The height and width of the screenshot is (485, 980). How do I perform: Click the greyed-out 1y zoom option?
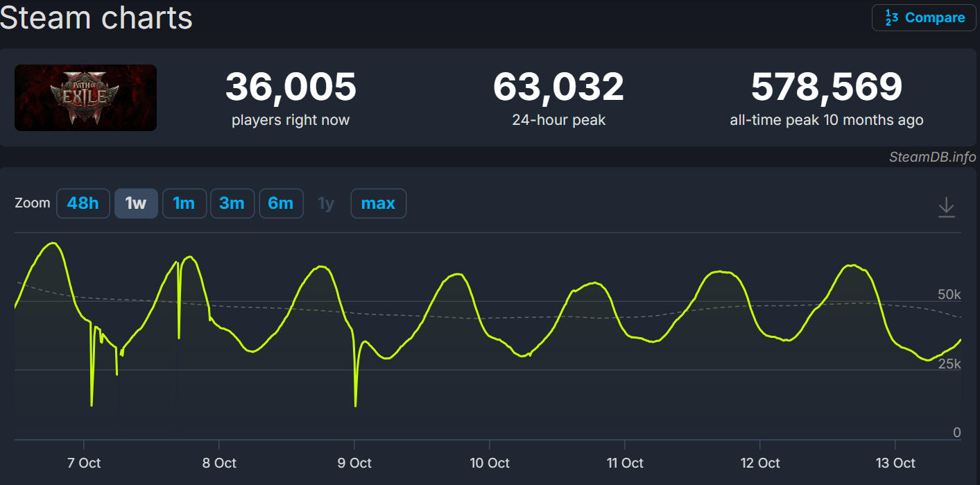click(x=326, y=204)
